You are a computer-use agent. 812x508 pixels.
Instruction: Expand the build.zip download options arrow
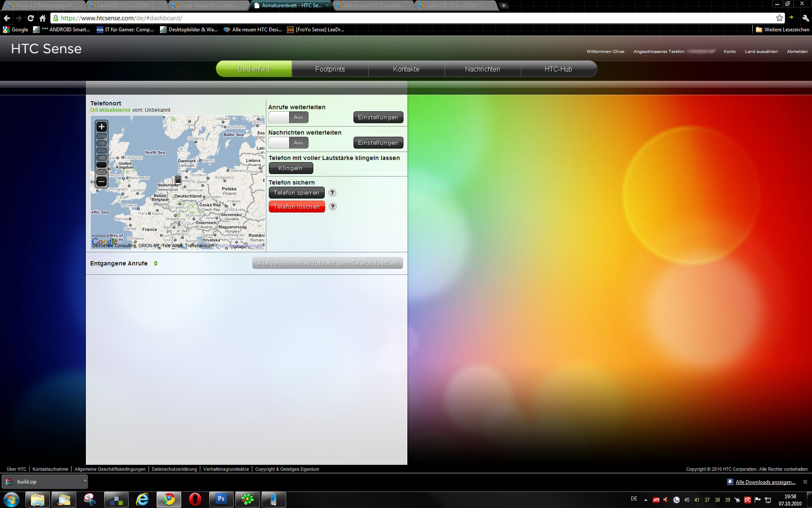click(85, 481)
